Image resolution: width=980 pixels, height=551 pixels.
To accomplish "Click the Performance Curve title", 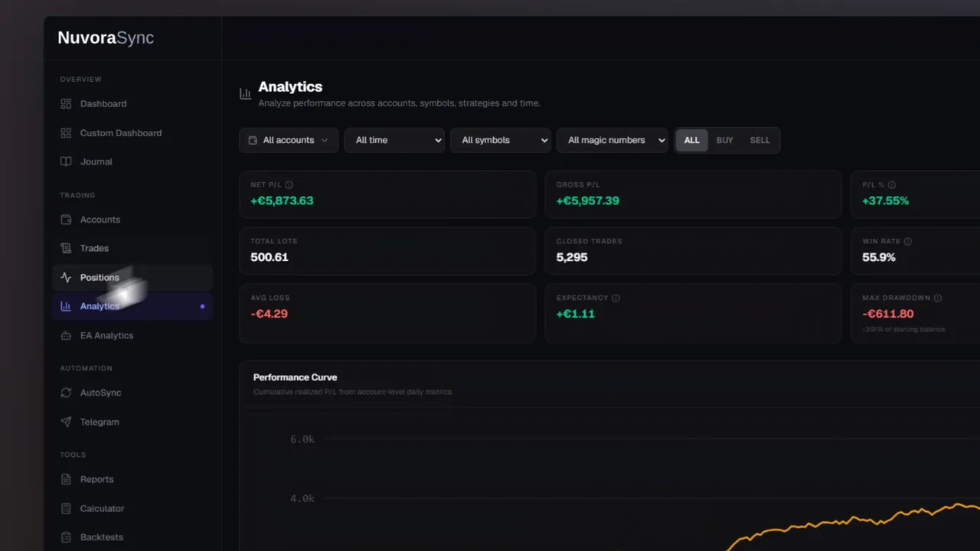I will coord(295,377).
